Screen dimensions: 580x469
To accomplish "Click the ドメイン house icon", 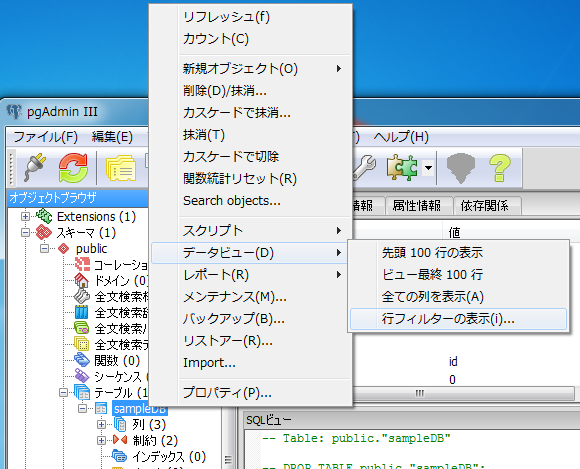I will [82, 280].
